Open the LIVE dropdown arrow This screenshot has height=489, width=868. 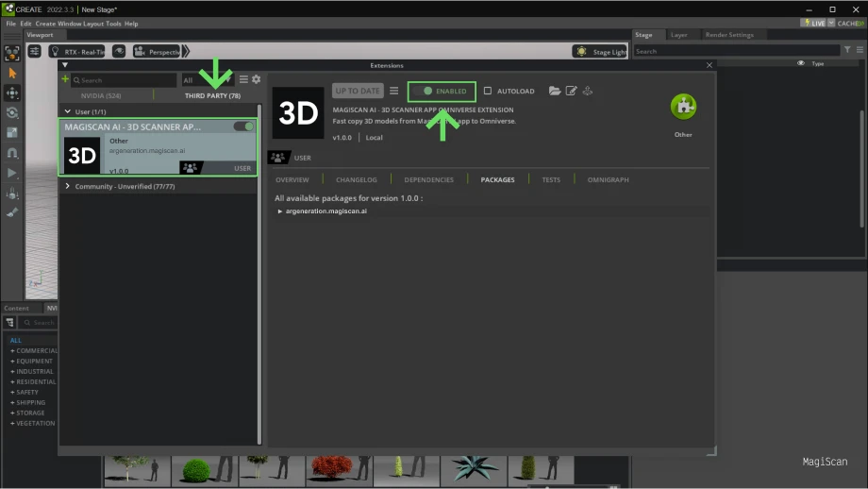point(831,23)
